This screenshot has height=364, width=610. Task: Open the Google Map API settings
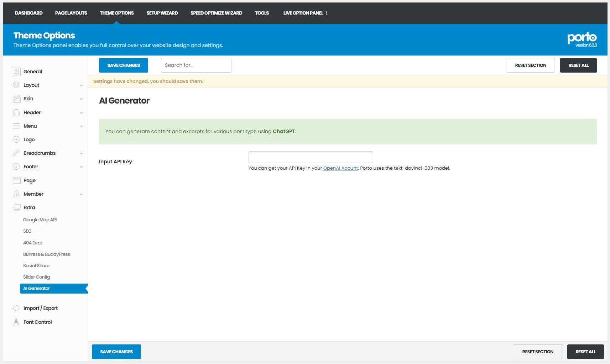click(40, 220)
